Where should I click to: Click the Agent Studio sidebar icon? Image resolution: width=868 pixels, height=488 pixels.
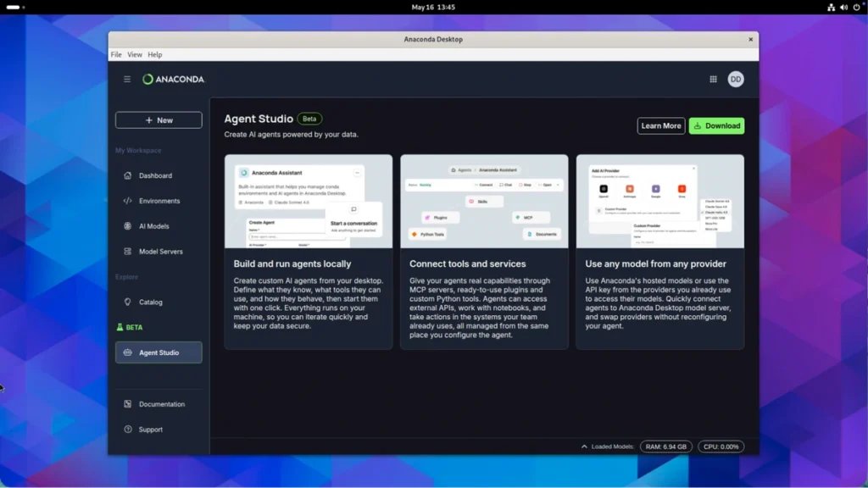coord(128,352)
